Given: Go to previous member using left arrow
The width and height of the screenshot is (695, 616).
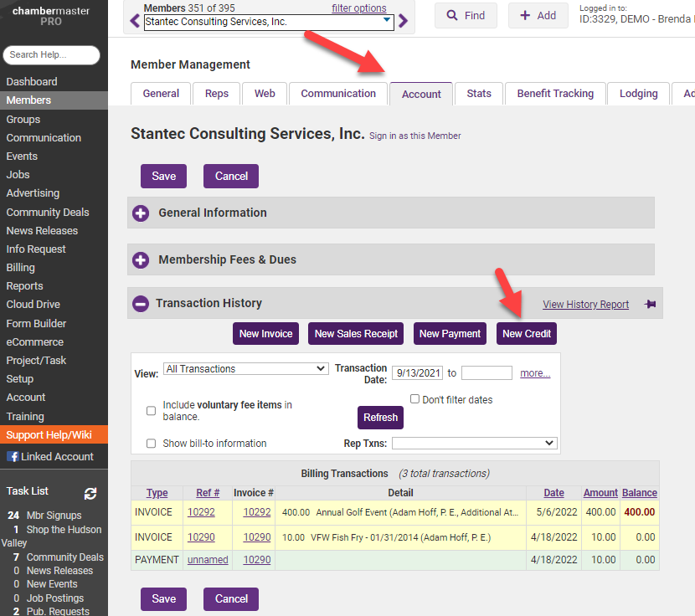Looking at the screenshot, I should (134, 22).
